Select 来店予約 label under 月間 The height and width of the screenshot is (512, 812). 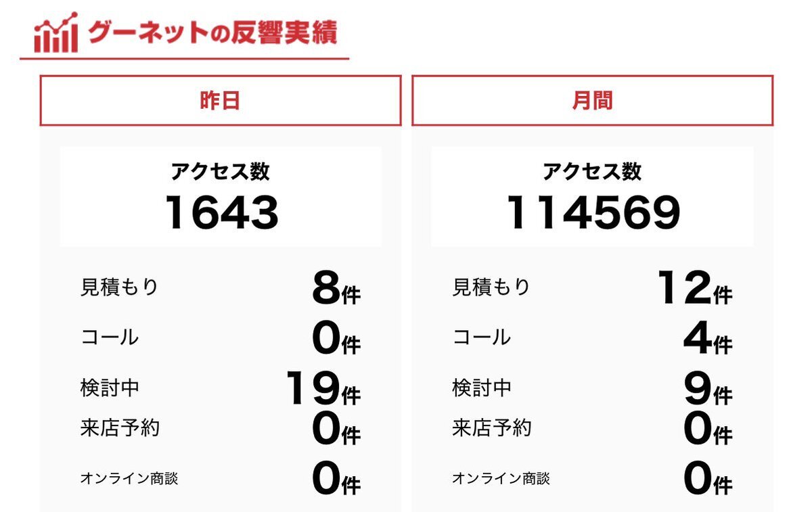492,427
